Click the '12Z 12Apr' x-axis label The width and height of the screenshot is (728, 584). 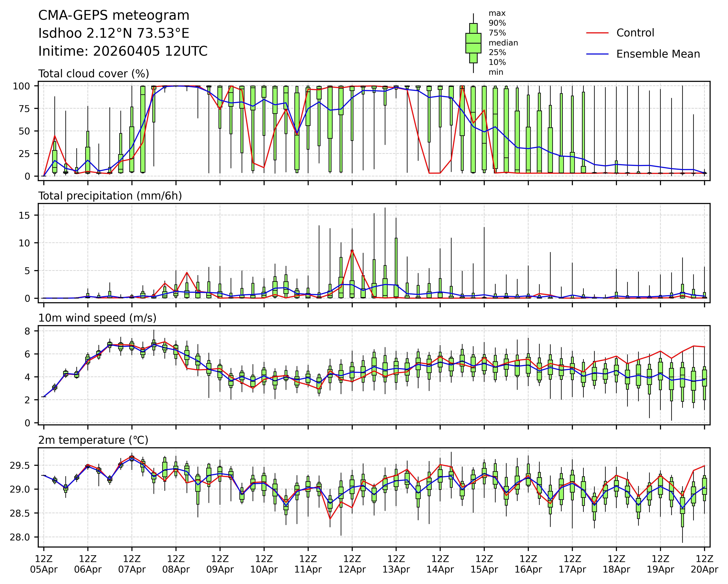352,564
